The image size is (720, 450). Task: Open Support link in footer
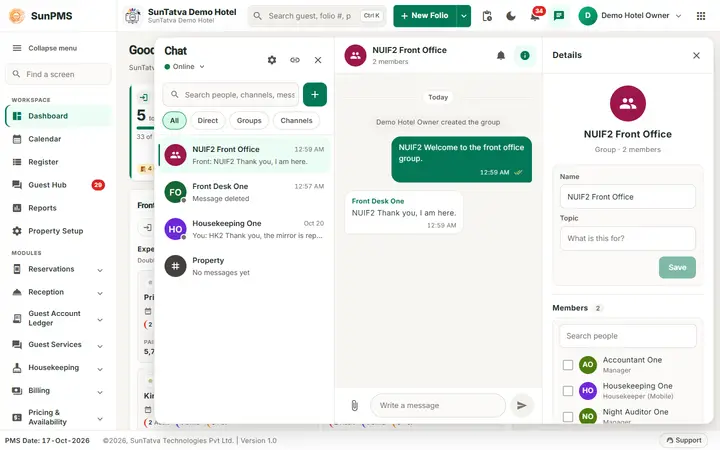click(x=684, y=440)
